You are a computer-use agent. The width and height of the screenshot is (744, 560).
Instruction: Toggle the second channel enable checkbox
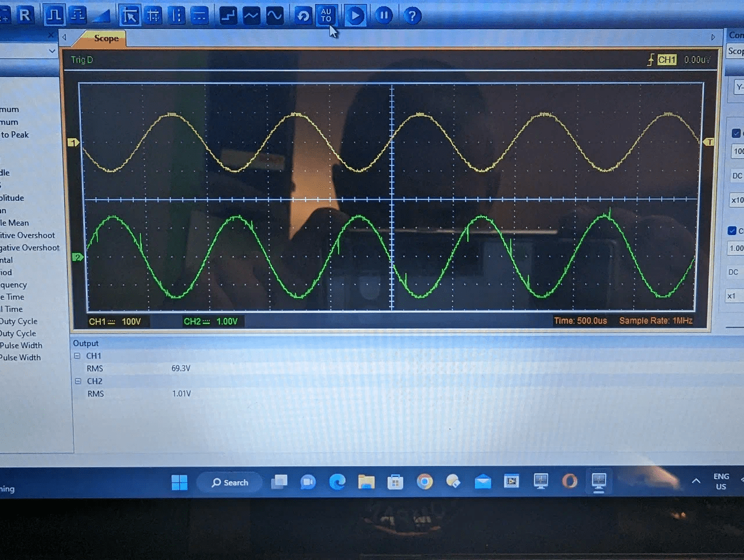coord(732,231)
